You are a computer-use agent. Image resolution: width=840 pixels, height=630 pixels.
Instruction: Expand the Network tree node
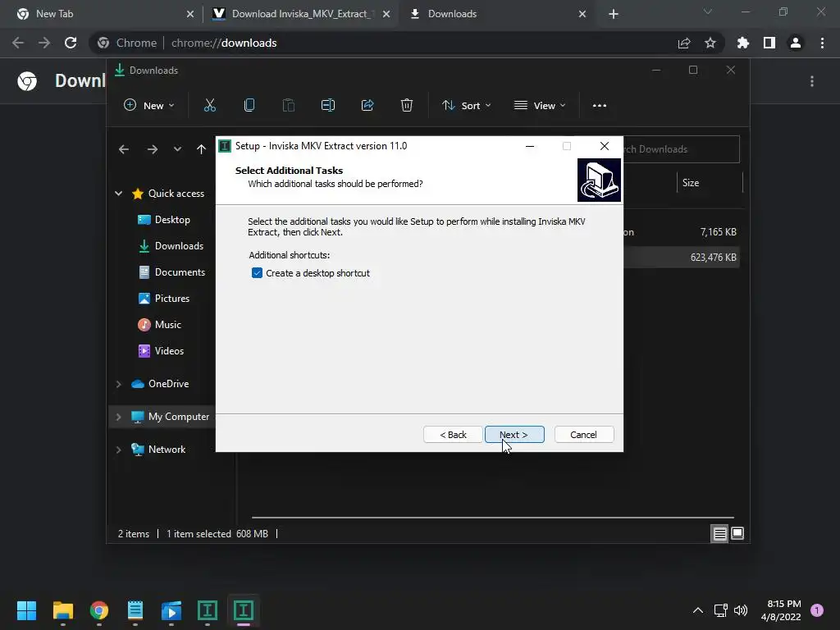click(118, 450)
